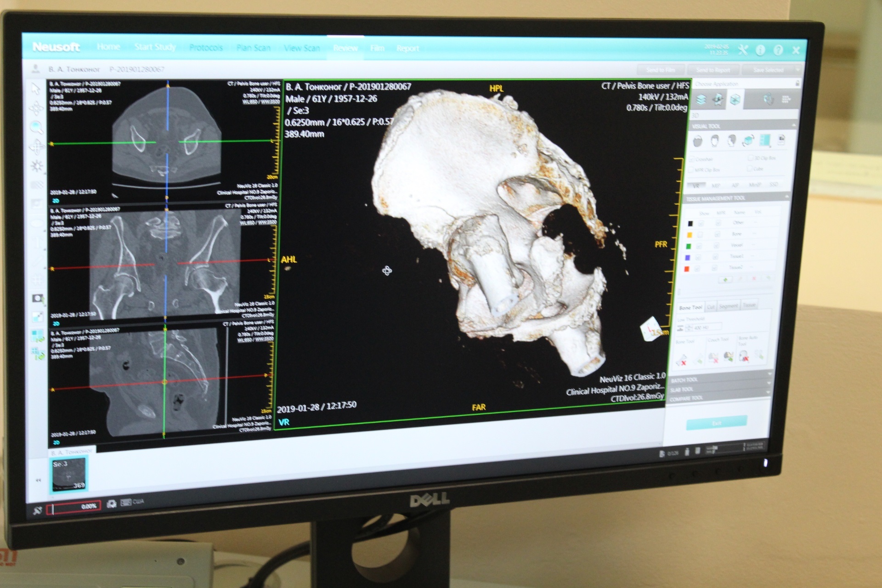
Task: Click the green Vessel color swatch
Action: point(688,247)
